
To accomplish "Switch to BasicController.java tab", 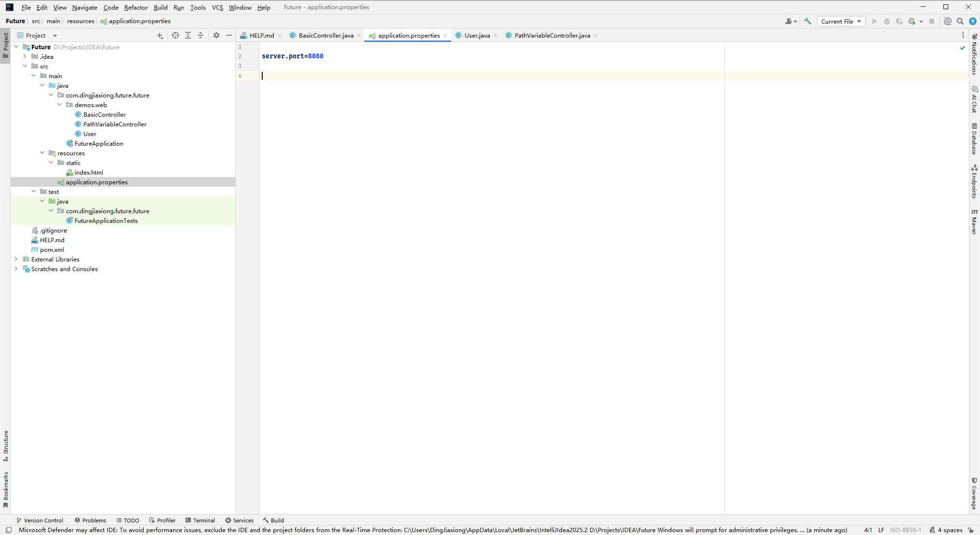I will [x=326, y=35].
